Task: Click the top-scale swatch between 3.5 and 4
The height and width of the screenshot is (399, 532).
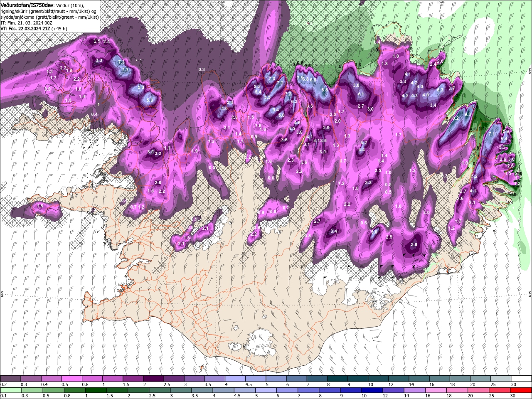Action: 214,379
